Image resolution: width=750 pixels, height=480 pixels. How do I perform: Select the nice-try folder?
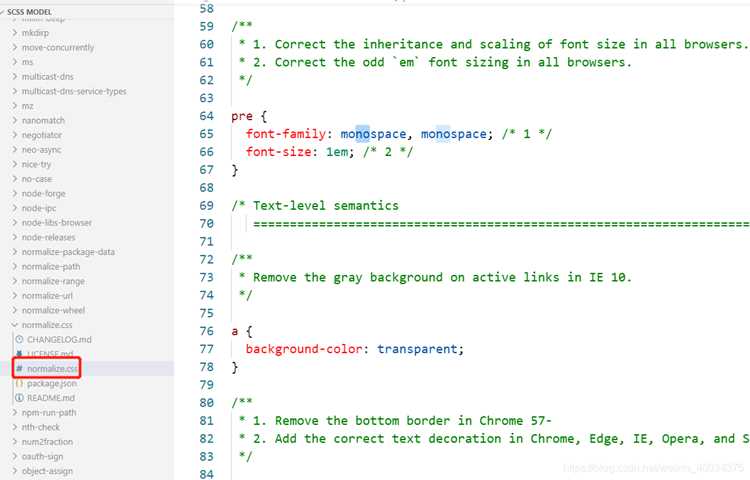(x=36, y=164)
